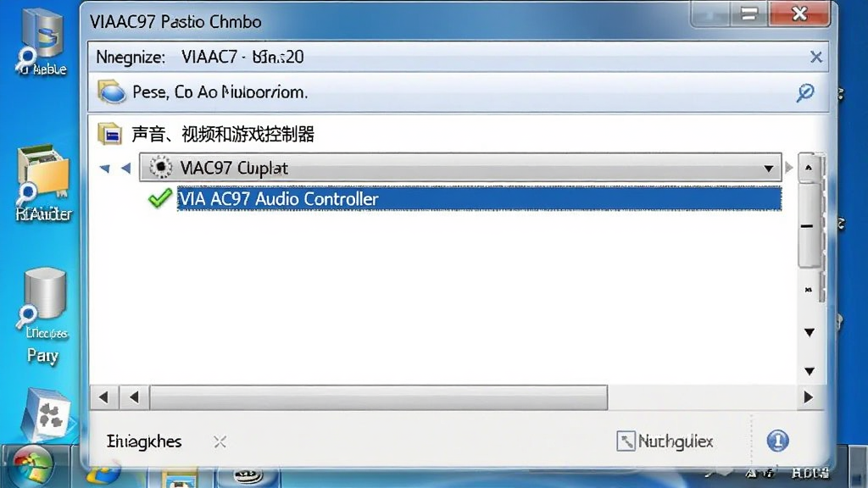Open the 'RfAucler' desktop folder icon

(43, 183)
